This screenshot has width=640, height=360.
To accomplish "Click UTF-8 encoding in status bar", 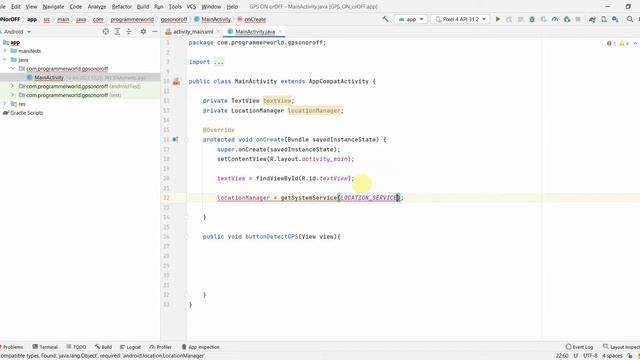I will pyautogui.click(x=590, y=356).
